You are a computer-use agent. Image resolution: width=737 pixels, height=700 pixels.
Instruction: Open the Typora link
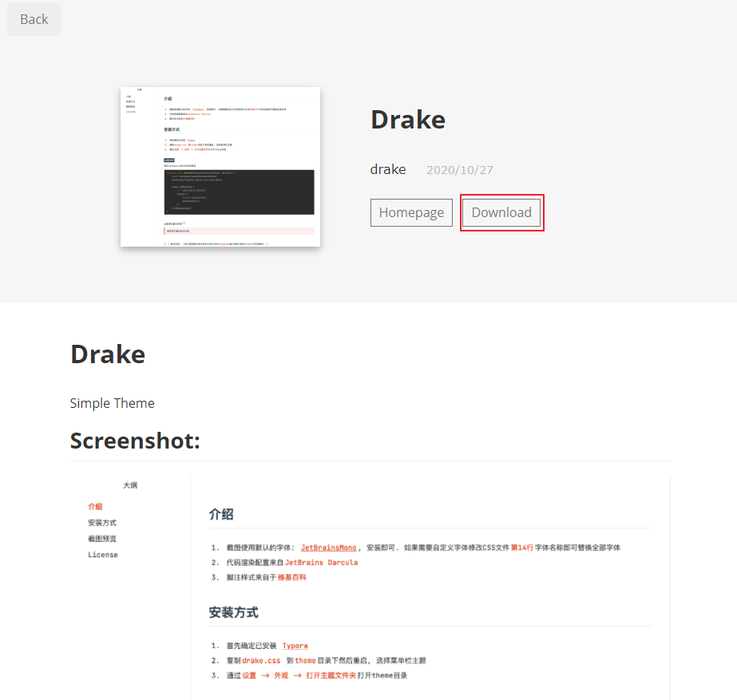pos(295,646)
